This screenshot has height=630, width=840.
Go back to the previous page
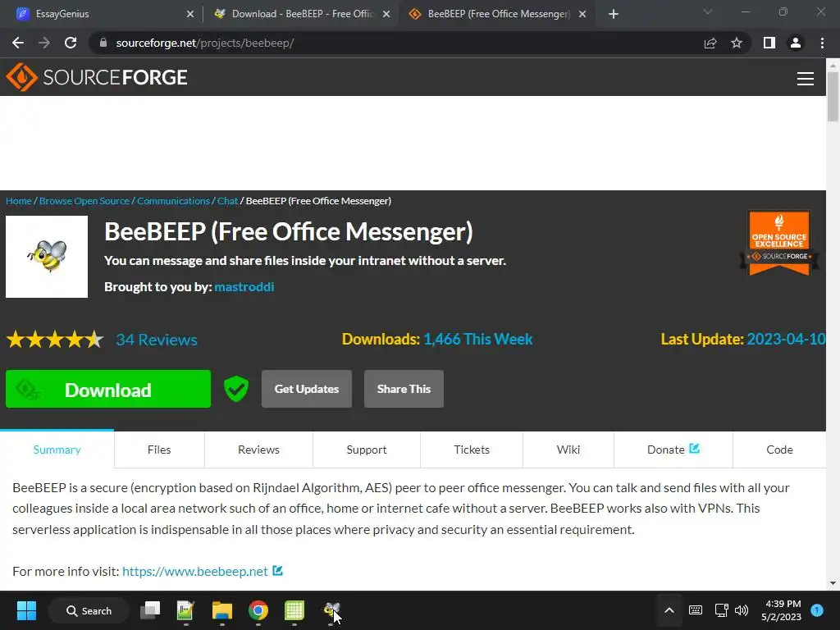pyautogui.click(x=18, y=43)
